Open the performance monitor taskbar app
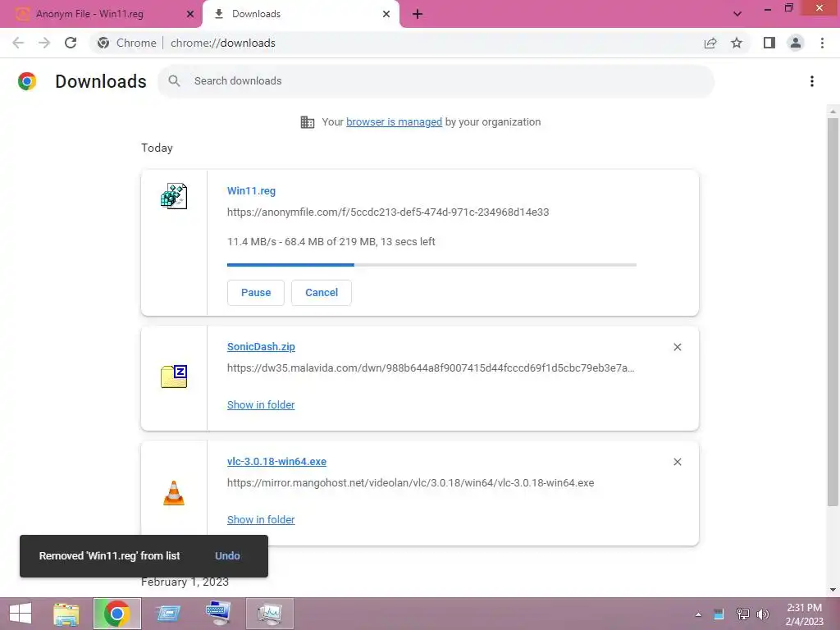 pyautogui.click(x=269, y=614)
